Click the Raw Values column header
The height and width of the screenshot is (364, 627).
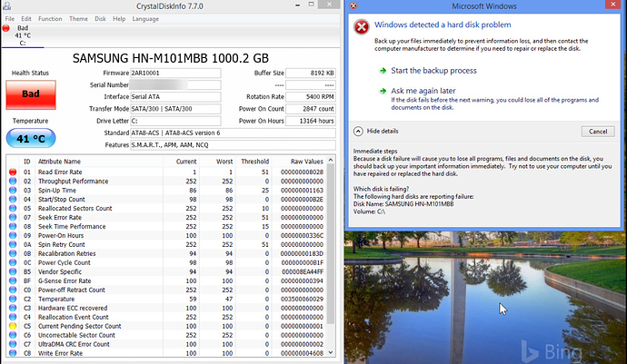(307, 162)
